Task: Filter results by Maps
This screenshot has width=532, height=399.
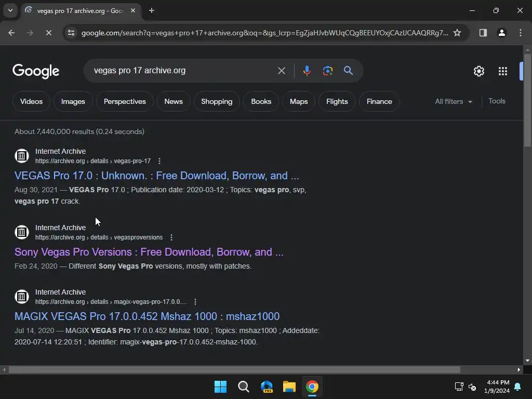Action: (299, 101)
